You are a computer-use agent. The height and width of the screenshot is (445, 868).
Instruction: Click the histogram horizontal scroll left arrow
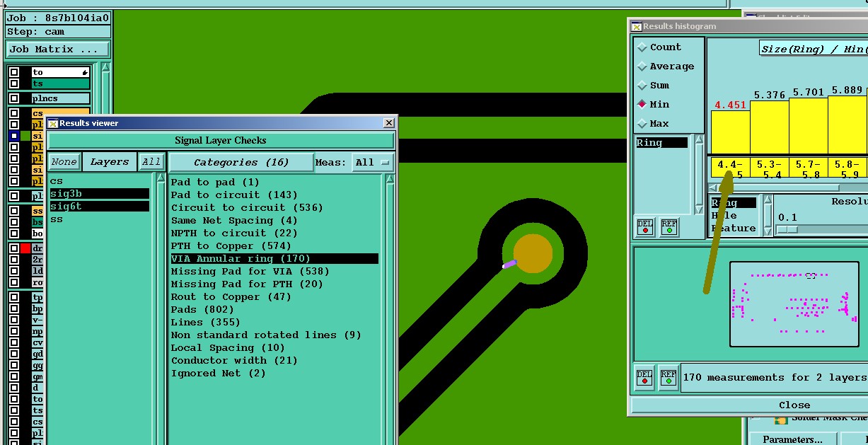(x=714, y=188)
